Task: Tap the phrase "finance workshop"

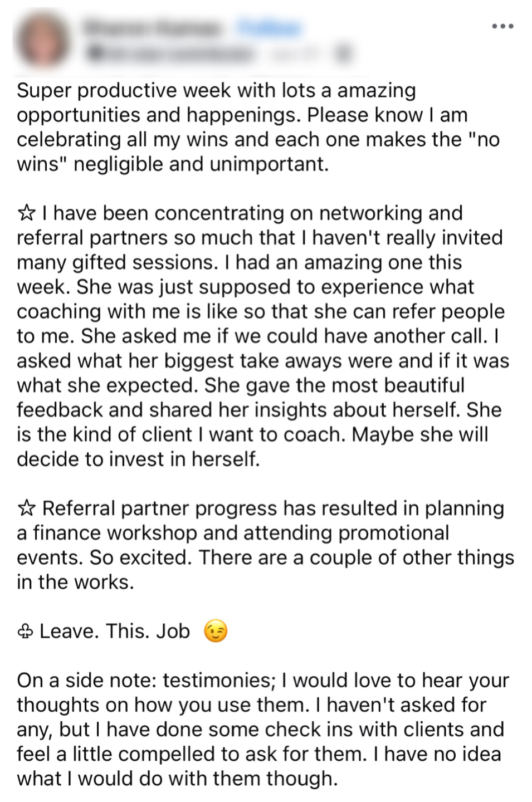Action: (x=115, y=533)
